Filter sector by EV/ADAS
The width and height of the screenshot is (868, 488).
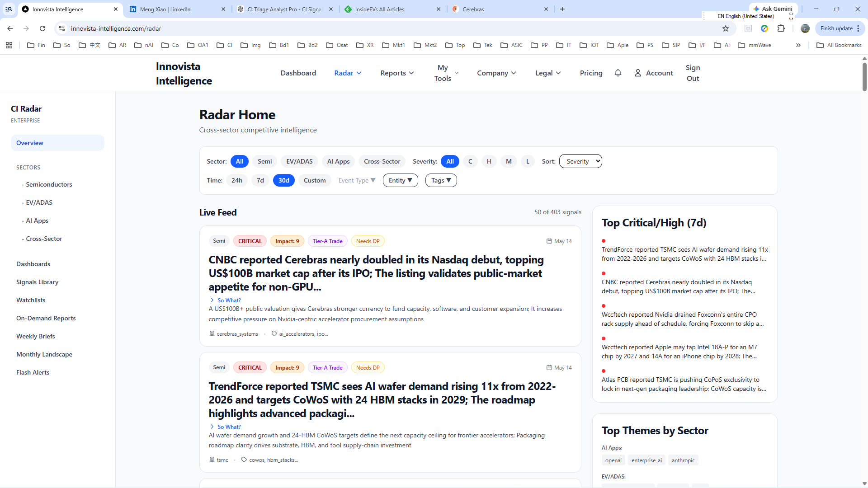[299, 161]
